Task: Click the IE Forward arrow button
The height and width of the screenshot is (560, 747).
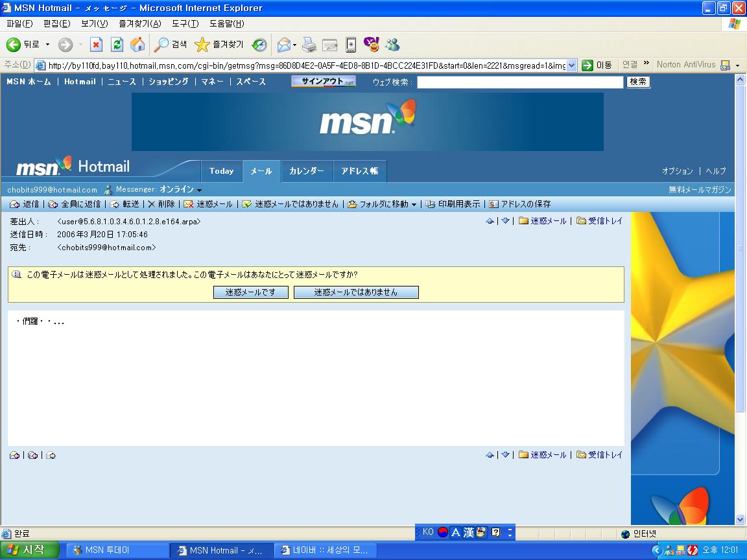Action: pyautogui.click(x=65, y=45)
